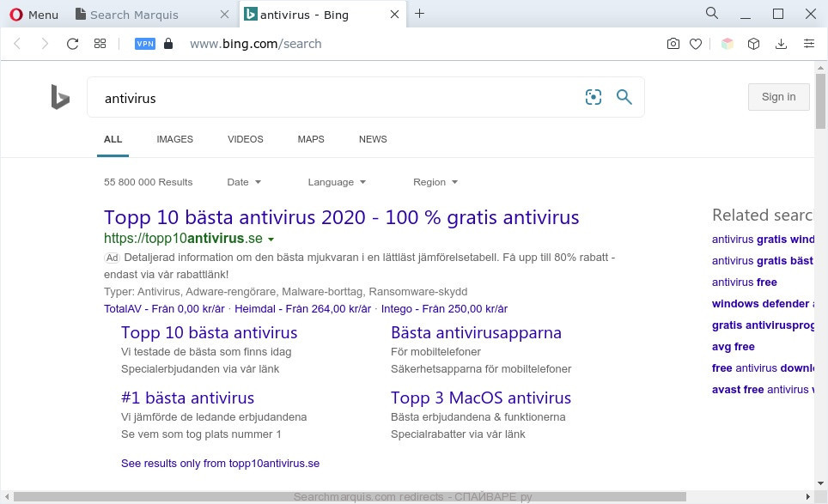This screenshot has width=828, height=504.
Task: Open Intego - Från 250,00 kr/år link
Action: click(x=444, y=309)
